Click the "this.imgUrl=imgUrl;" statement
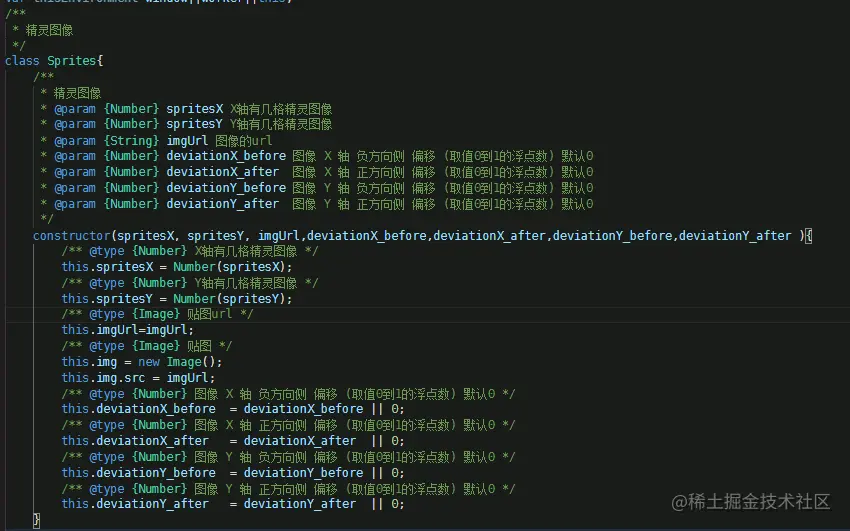Viewport: 850px width, 531px height. point(127,330)
